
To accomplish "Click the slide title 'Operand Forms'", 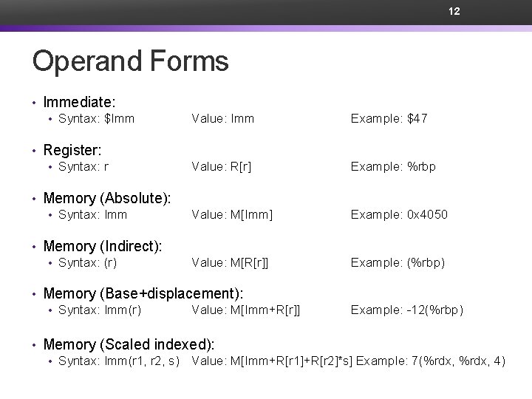I will (x=131, y=61).
